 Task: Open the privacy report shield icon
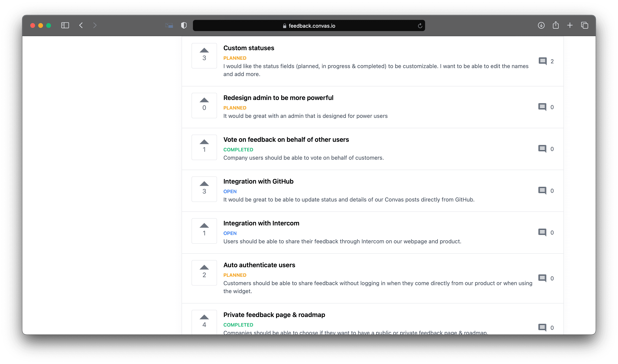tap(184, 25)
